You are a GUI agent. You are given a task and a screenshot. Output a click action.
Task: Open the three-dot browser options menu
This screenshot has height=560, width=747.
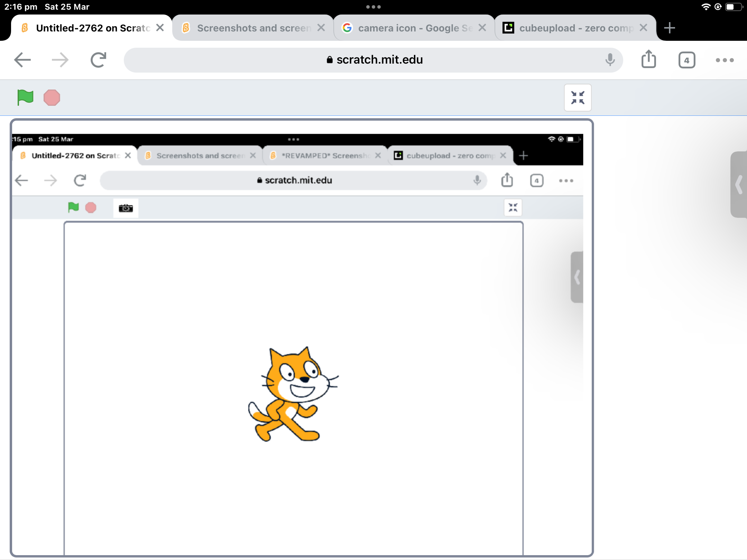point(725,60)
